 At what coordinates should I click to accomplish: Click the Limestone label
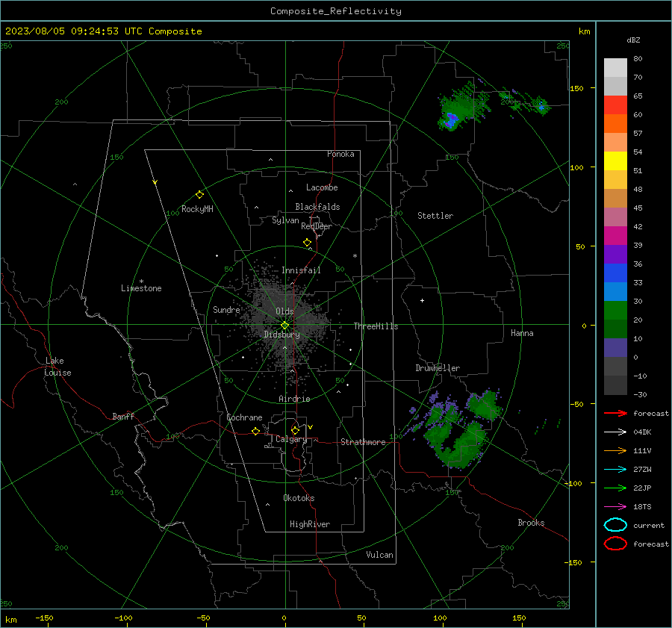click(141, 288)
